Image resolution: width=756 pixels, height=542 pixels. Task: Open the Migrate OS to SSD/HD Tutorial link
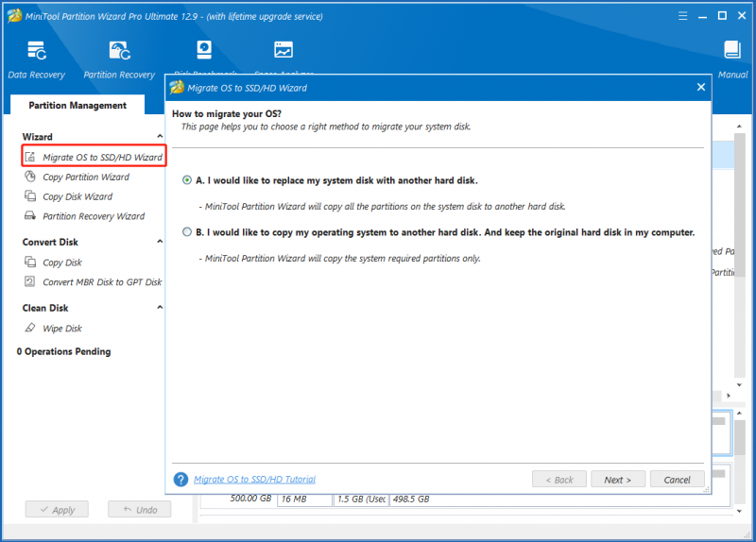[x=254, y=480]
